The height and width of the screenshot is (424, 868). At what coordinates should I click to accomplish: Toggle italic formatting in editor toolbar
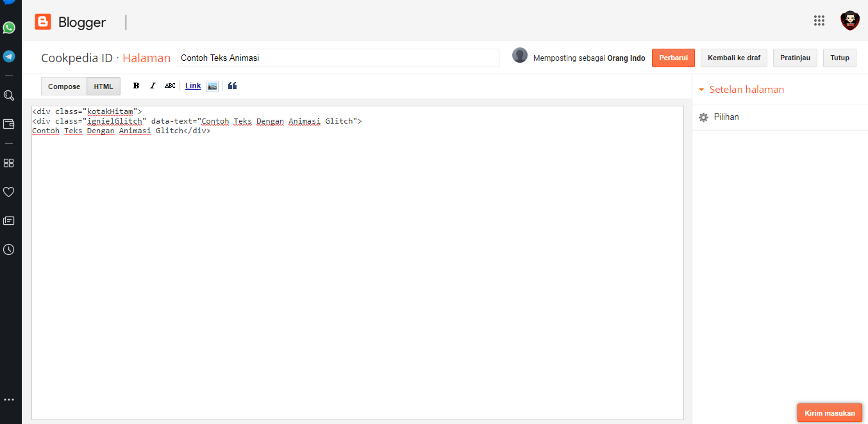pos(153,86)
